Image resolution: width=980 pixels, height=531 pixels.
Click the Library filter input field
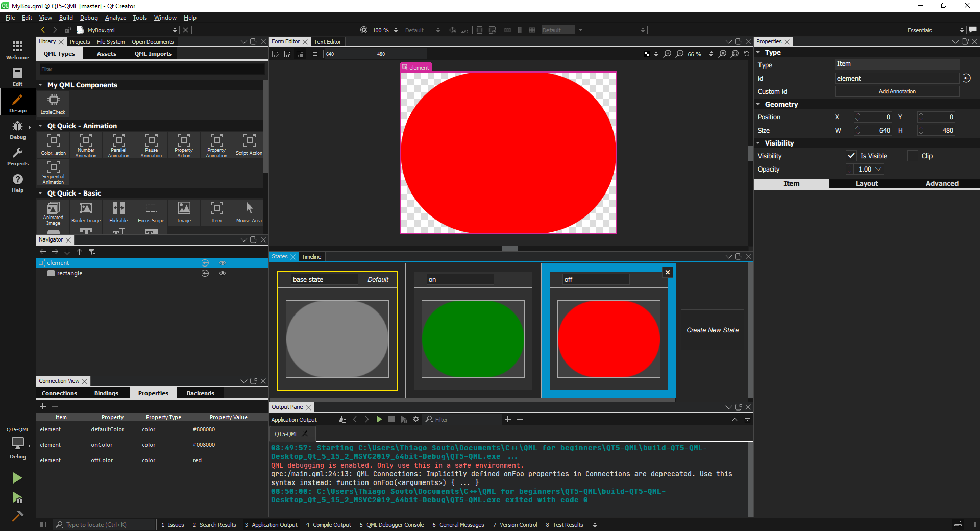152,69
